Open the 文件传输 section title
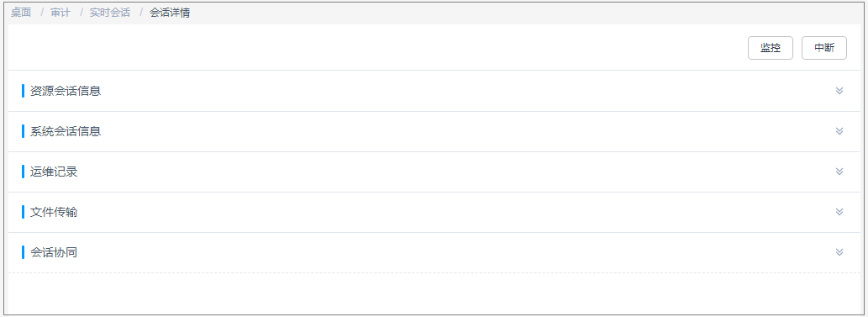Screen dimensions: 868x317 coord(54,212)
